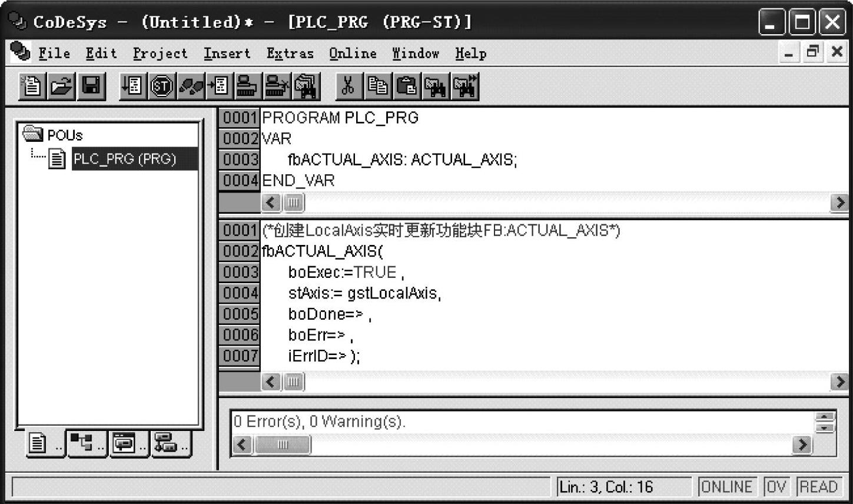Click the 'fbACTUAL_AXIS: ACTUAL_AXIS;' declaration line
Screen dimensions: 853x504
(403, 160)
